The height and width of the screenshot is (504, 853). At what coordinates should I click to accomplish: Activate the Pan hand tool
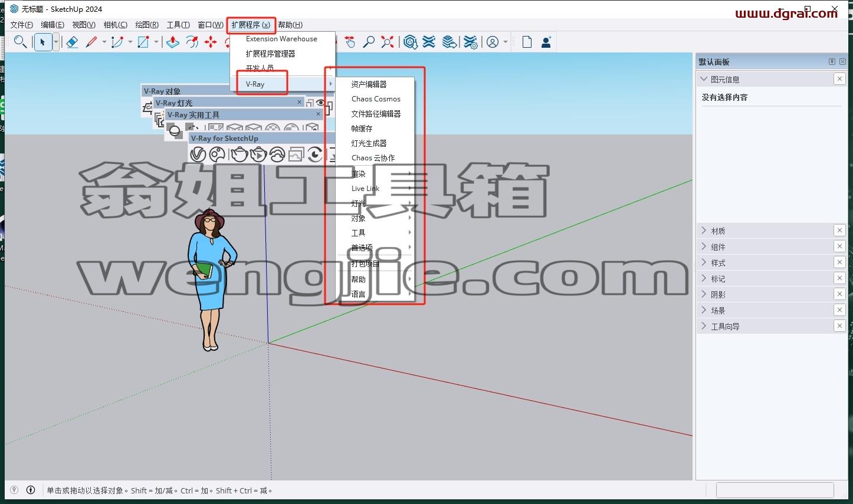click(350, 42)
